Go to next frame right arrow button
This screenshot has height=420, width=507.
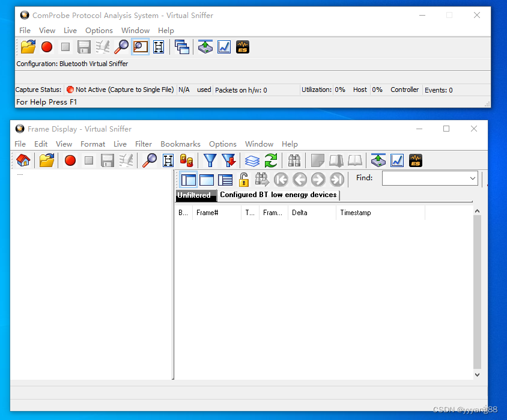[318, 180]
